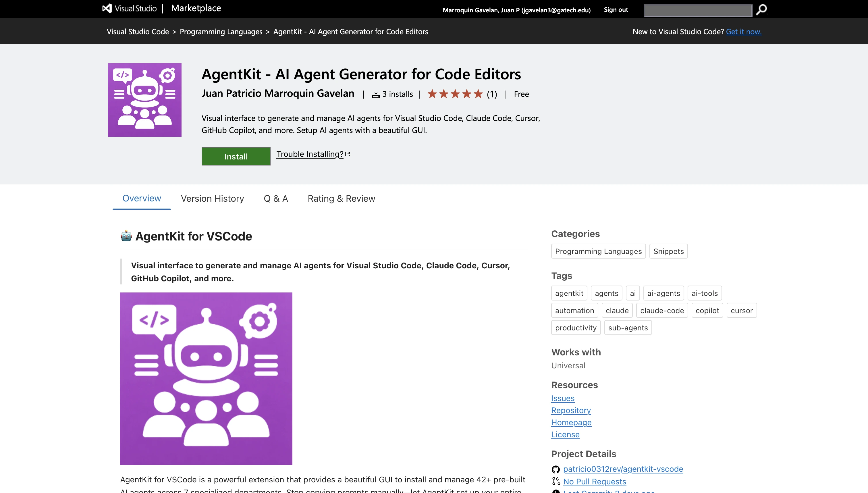This screenshot has height=493, width=868.
Task: Open the Issues resource link
Action: (563, 398)
